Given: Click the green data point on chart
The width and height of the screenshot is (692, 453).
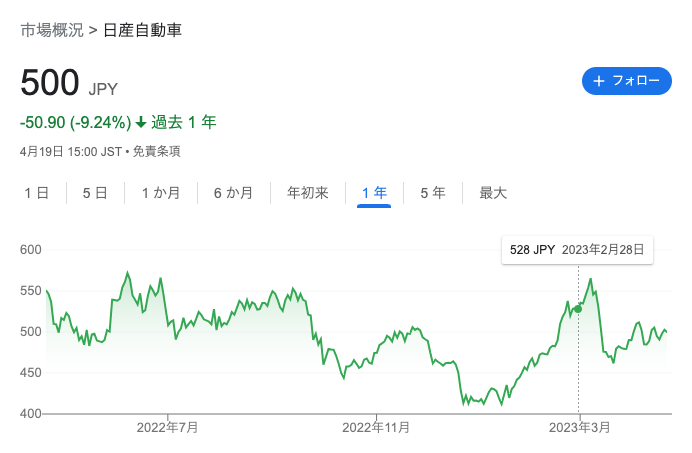Looking at the screenshot, I should point(578,309).
